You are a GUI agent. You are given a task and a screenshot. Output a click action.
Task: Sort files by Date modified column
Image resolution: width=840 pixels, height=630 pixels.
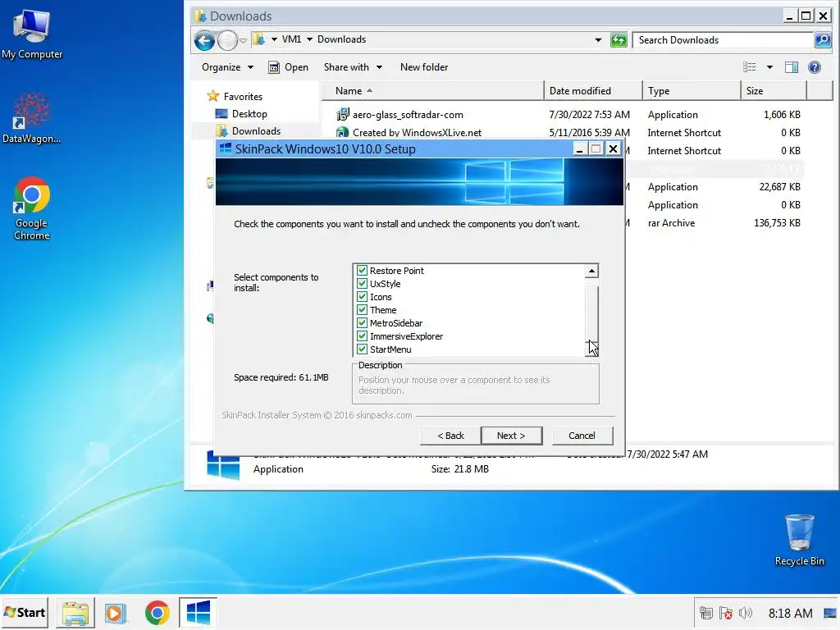click(593, 90)
